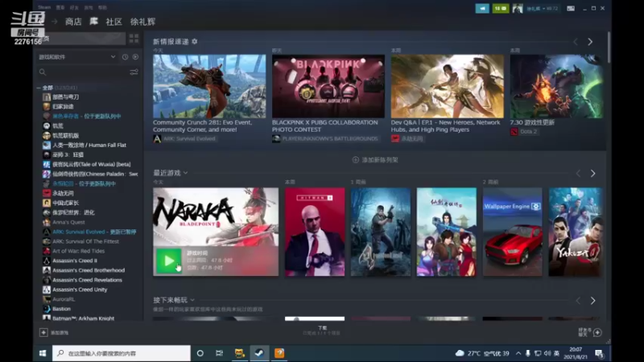The width and height of the screenshot is (644, 362).
Task: Collapse the 全部 all games category
Action: click(x=39, y=88)
